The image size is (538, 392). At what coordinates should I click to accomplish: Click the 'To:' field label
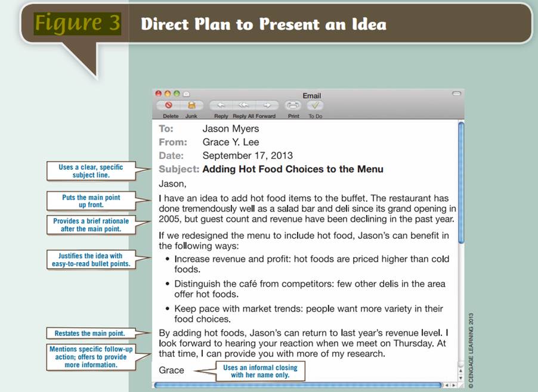pos(166,129)
